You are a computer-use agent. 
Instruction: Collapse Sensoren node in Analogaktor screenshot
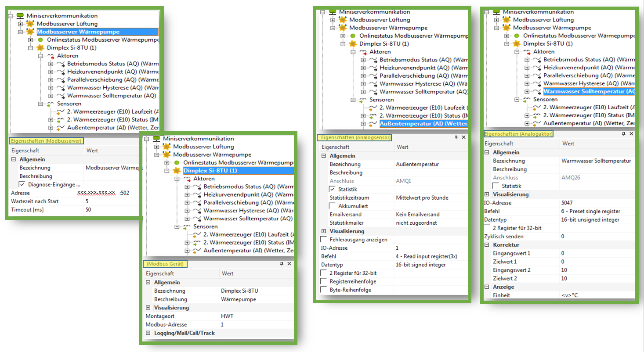[517, 100]
